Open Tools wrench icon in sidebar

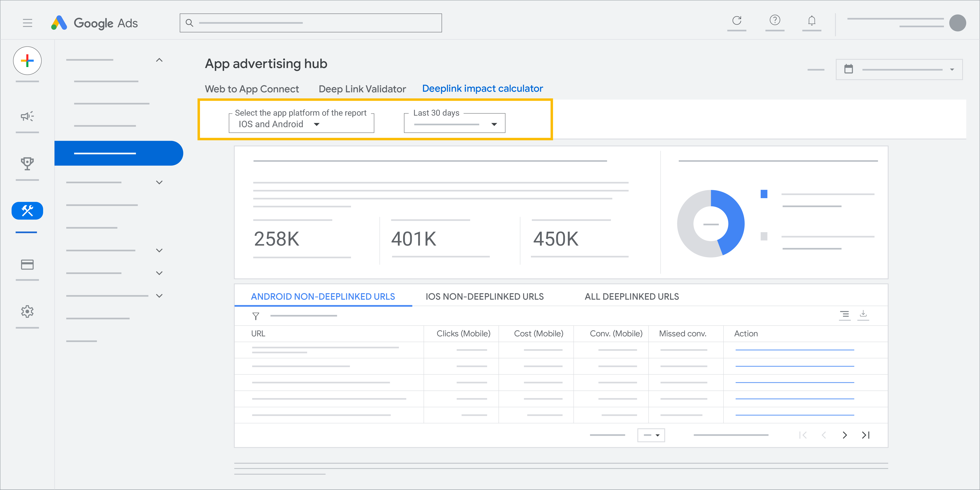pyautogui.click(x=27, y=210)
